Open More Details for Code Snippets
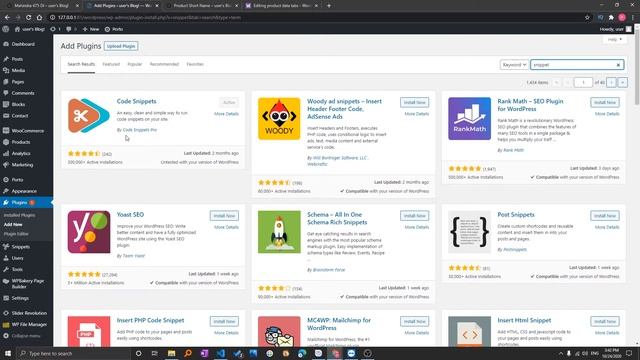The width and height of the screenshot is (640, 360). pos(227,114)
